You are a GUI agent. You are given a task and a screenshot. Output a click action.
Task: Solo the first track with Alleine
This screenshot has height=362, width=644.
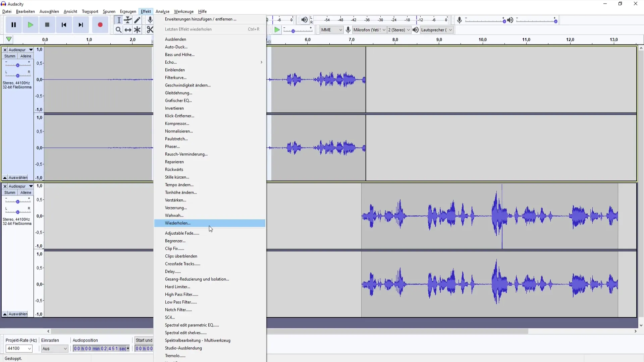(x=25, y=56)
